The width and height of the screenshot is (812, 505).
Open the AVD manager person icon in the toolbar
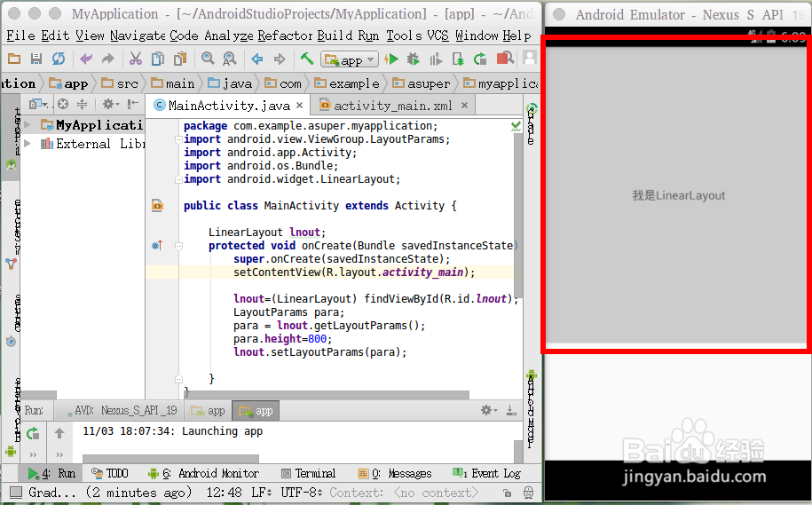(x=529, y=58)
